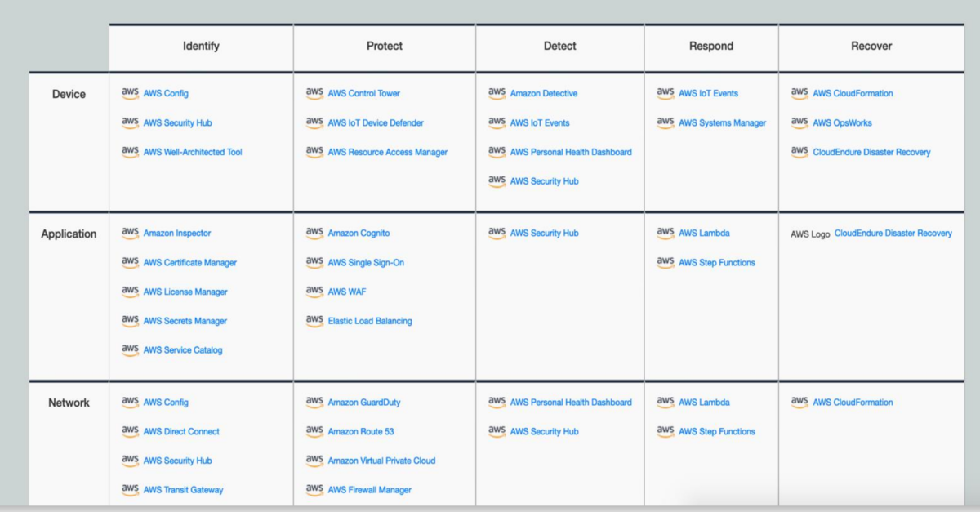The image size is (980, 512).
Task: Click the aws logo beside AWS Transit Gateway
Action: (x=130, y=489)
